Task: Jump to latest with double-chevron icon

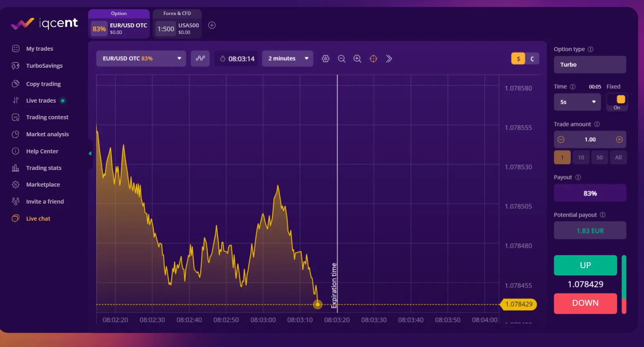Action: (x=389, y=59)
